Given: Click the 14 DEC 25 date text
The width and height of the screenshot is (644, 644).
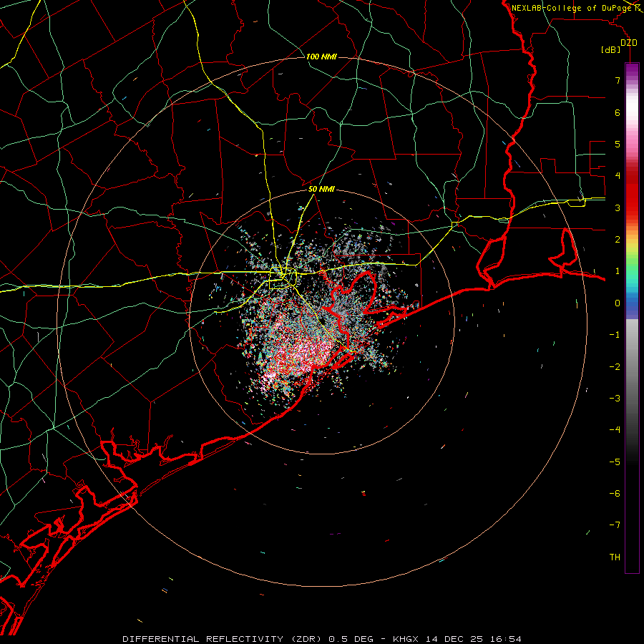Looking at the screenshot, I should [455, 639].
